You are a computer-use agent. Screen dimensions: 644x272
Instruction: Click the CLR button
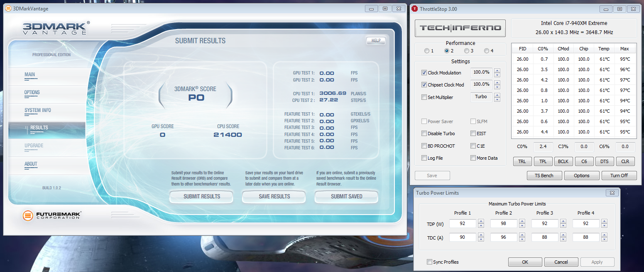click(625, 161)
